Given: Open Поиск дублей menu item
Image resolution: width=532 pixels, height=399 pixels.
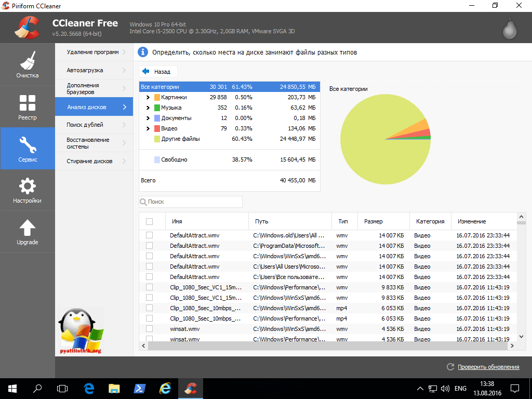Looking at the screenshot, I should 94,125.
